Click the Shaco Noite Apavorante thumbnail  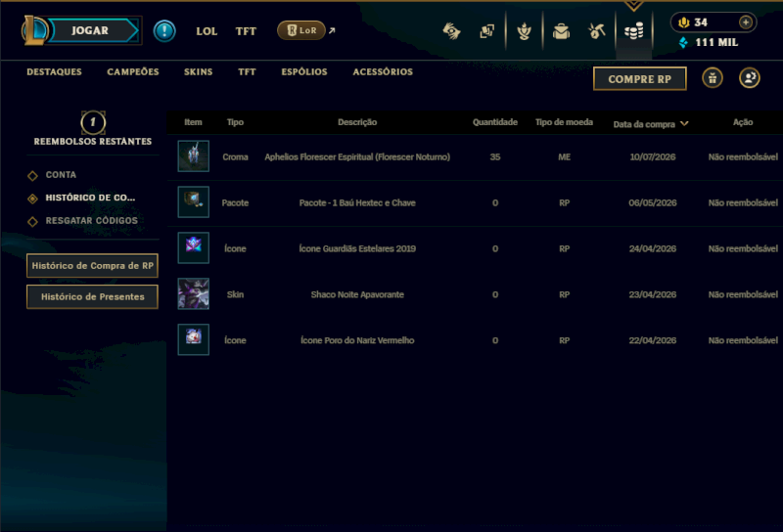point(194,294)
